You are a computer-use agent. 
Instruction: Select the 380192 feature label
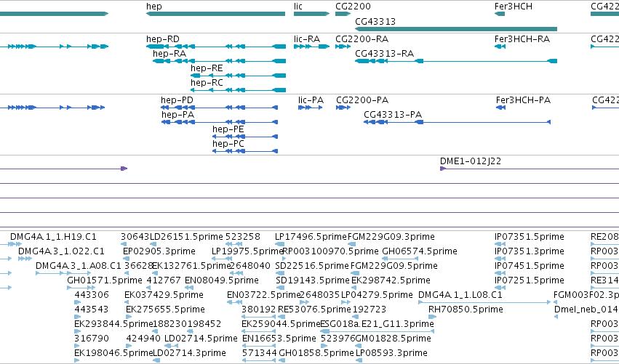(259, 310)
